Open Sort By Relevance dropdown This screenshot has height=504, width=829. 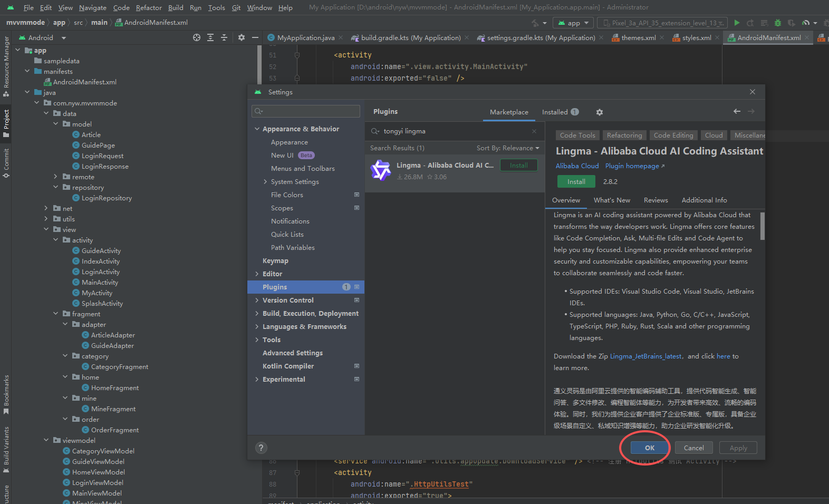coord(508,148)
